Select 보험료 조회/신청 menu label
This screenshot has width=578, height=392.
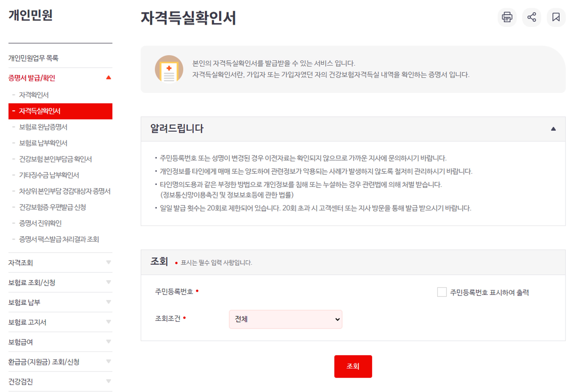pyautogui.click(x=32, y=282)
